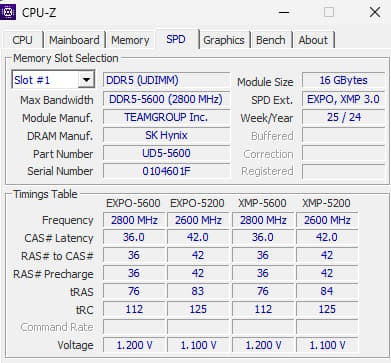Close the CPU-Z window
Image resolution: width=391 pixels, height=363 pixels.
[x=375, y=12]
